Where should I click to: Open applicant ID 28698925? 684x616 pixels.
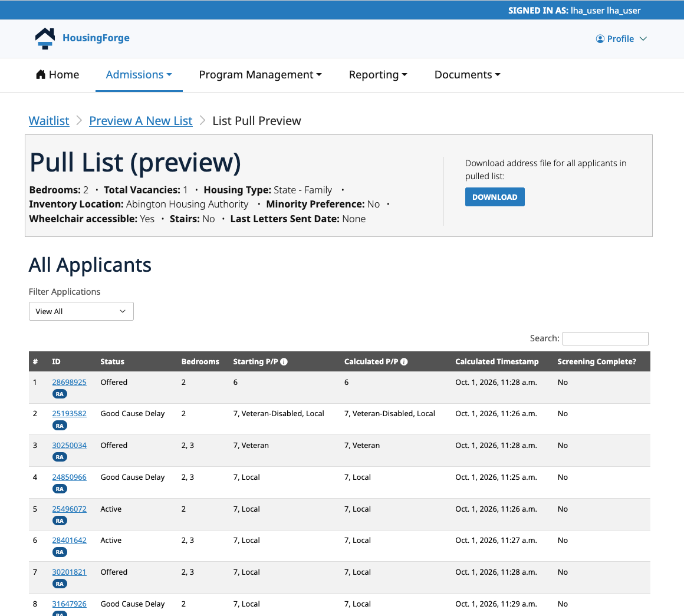(x=70, y=383)
